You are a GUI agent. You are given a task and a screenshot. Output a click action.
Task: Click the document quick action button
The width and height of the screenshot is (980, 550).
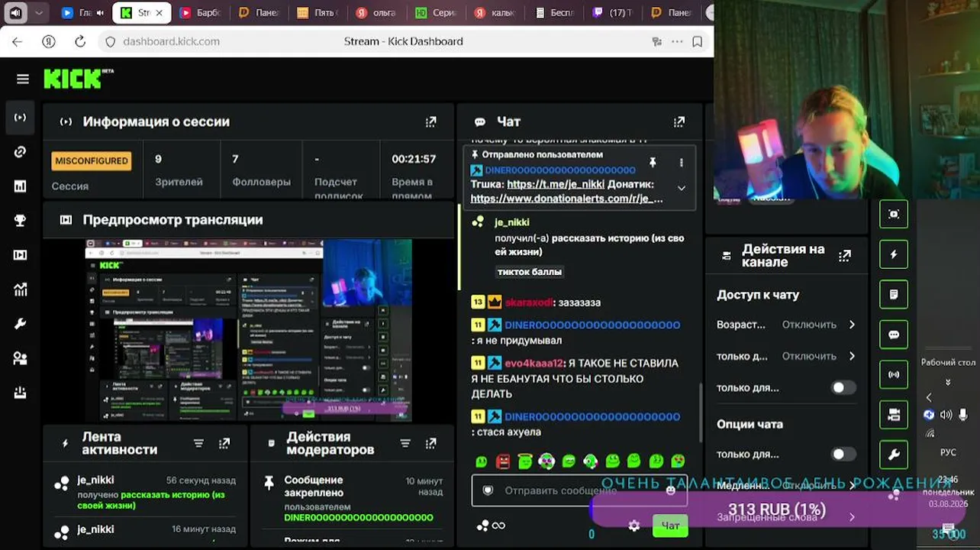(x=894, y=294)
